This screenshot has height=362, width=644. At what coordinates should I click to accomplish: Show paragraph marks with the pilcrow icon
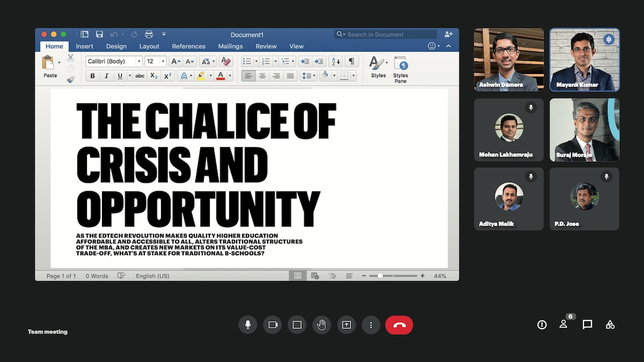pos(352,61)
